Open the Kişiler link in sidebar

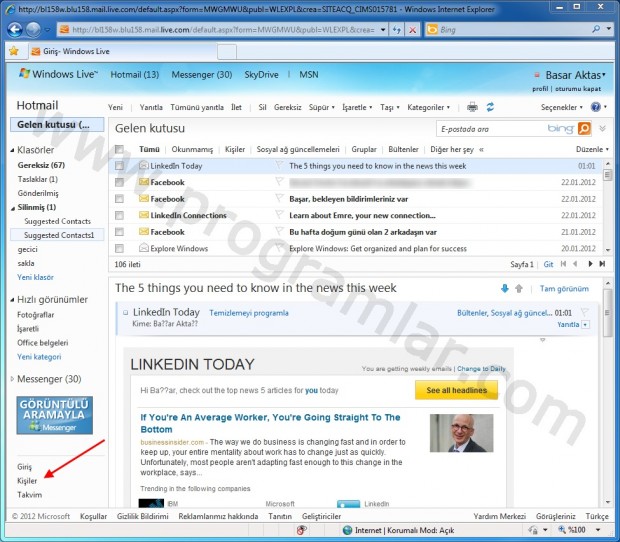click(x=27, y=481)
